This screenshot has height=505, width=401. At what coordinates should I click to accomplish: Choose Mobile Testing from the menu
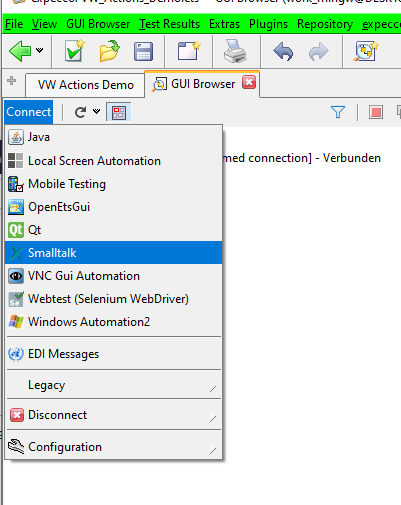[x=114, y=184]
